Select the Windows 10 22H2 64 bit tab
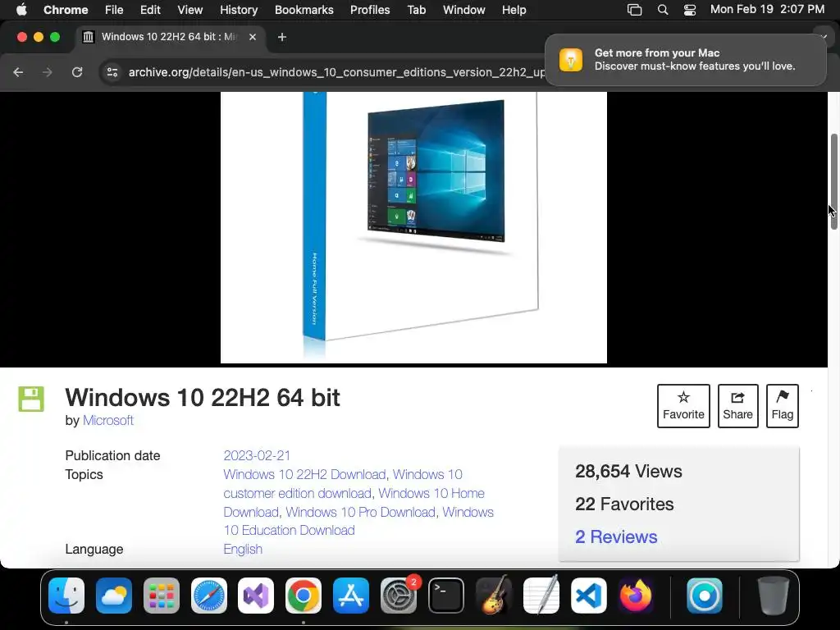Image resolution: width=840 pixels, height=630 pixels. (169, 36)
